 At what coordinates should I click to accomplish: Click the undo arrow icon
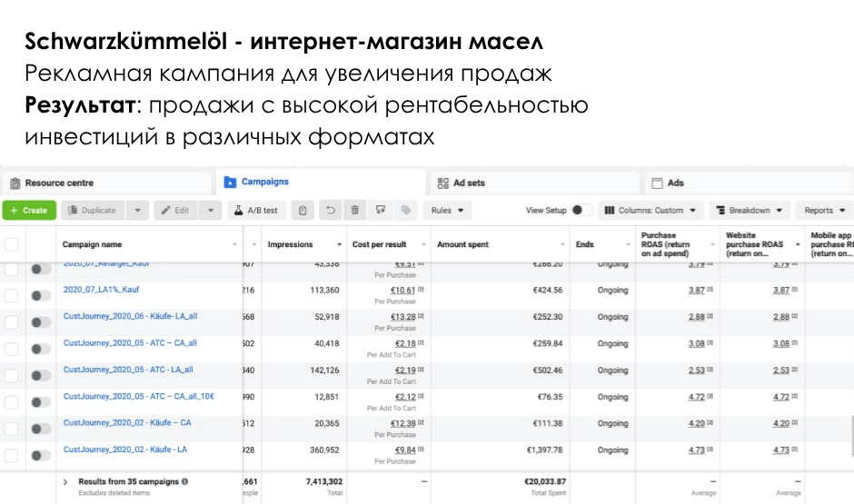330,210
